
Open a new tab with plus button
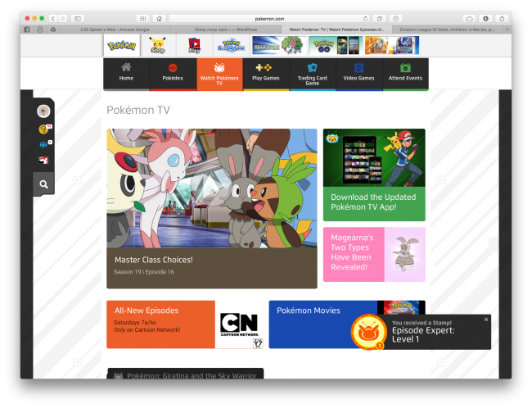(x=507, y=29)
